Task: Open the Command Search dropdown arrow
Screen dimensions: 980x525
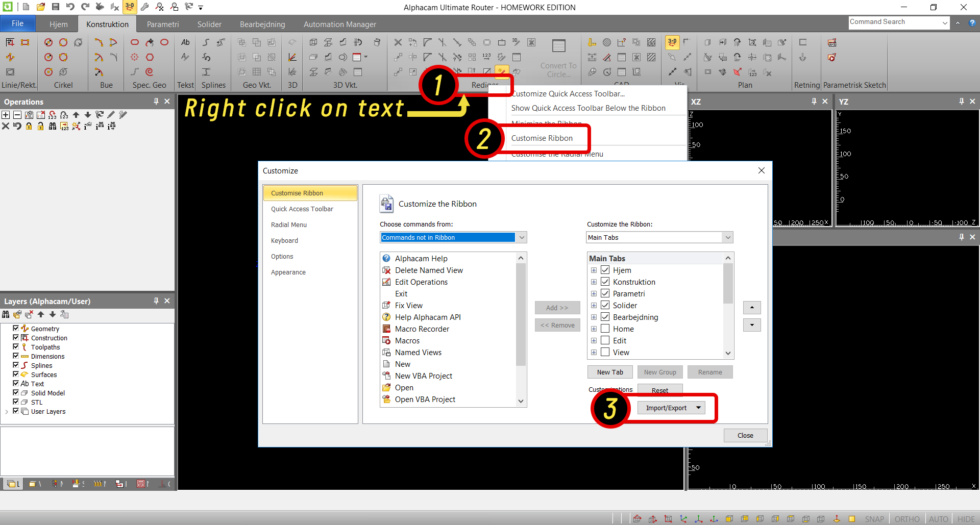Action: [x=945, y=22]
